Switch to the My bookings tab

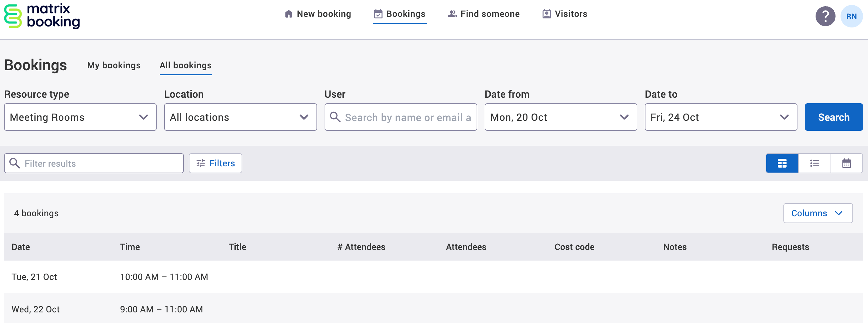(114, 65)
